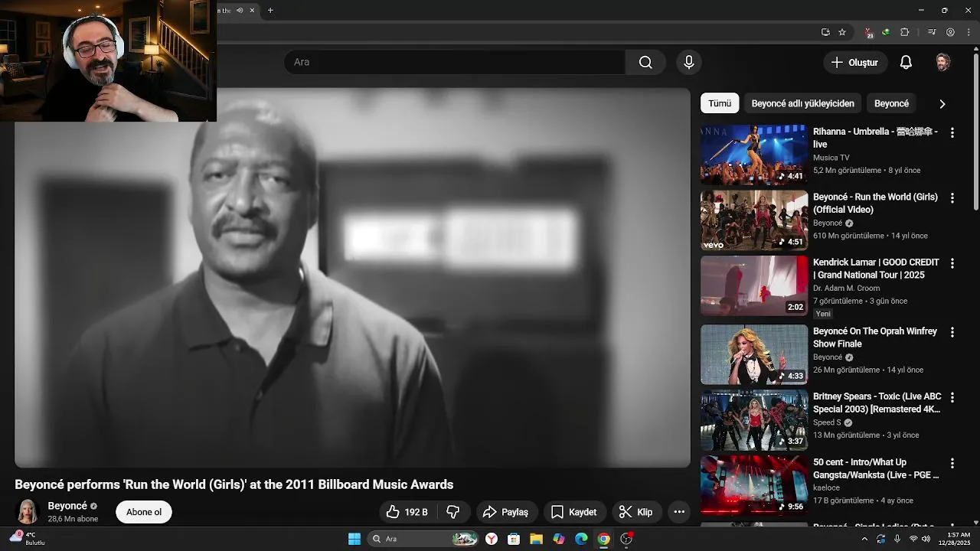Viewport: 980px width, 551px height.
Task: Open Yandex browser from the taskbar
Action: [492, 539]
